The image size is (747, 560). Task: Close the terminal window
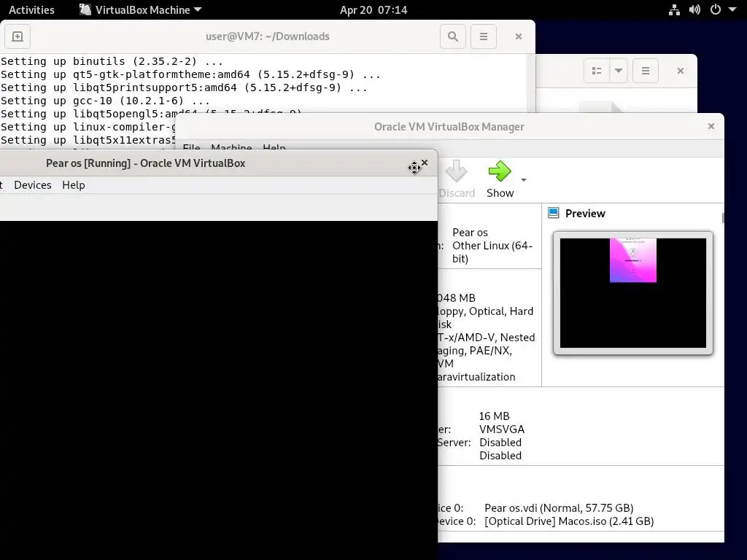point(519,36)
